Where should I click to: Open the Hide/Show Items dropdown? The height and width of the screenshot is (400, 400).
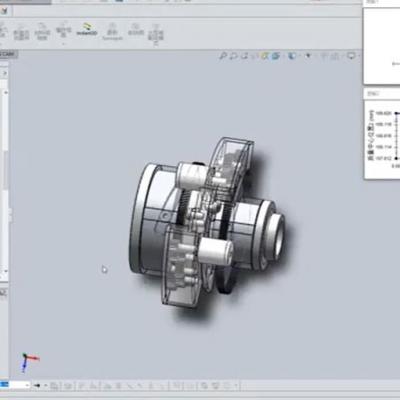pyautogui.click(x=308, y=56)
